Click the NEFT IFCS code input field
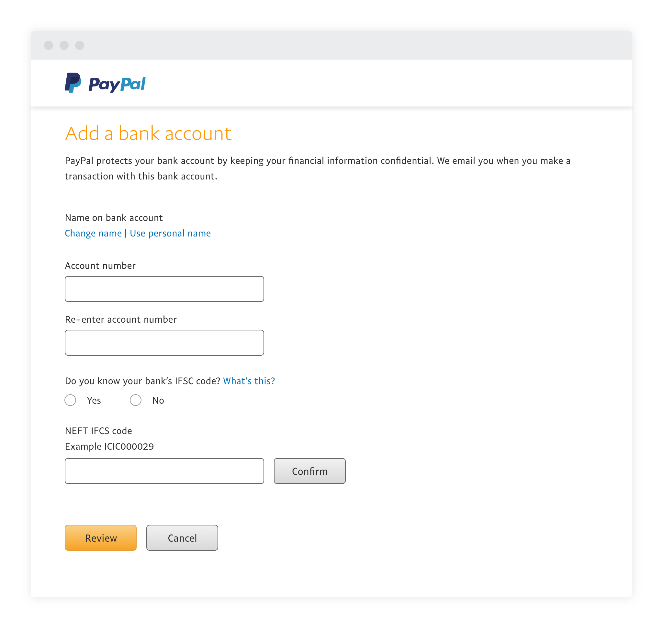 pos(164,472)
